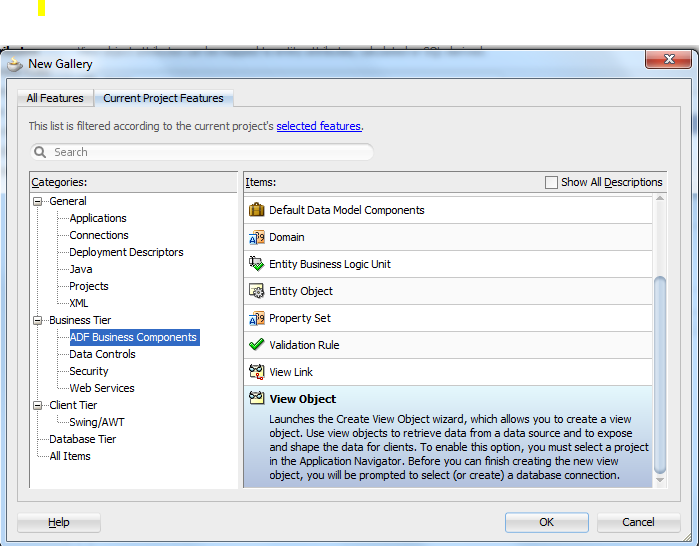Click the New Gallery title bar icon
Image resolution: width=699 pixels, height=546 pixels.
click(15, 65)
